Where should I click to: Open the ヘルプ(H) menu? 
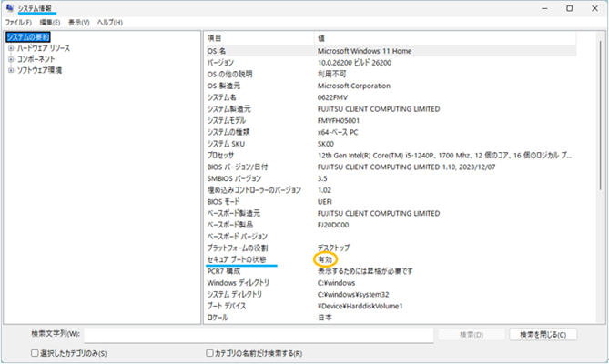click(110, 22)
